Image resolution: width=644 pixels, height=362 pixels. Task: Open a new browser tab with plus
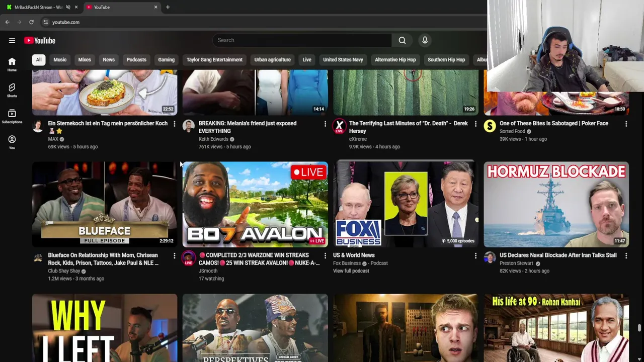click(x=168, y=7)
